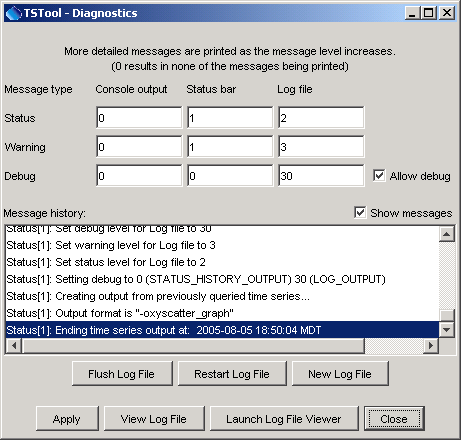Screen dimensions: 461x440
Task: Click the Flush Log File button
Action: [x=122, y=374]
